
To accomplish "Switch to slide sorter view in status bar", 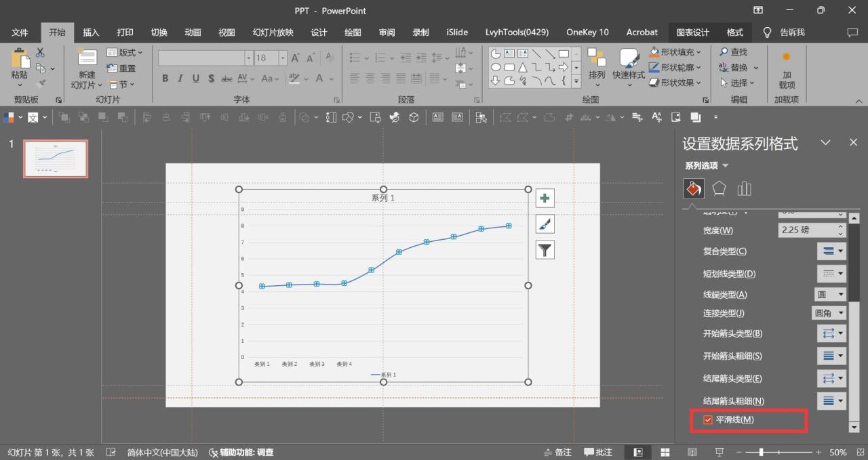I will click(665, 452).
